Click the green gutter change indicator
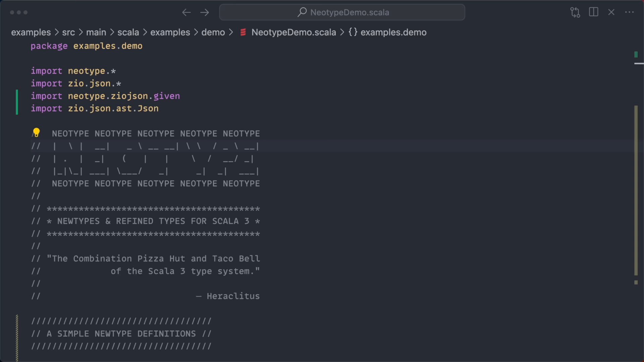The height and width of the screenshot is (362, 644). click(17, 102)
